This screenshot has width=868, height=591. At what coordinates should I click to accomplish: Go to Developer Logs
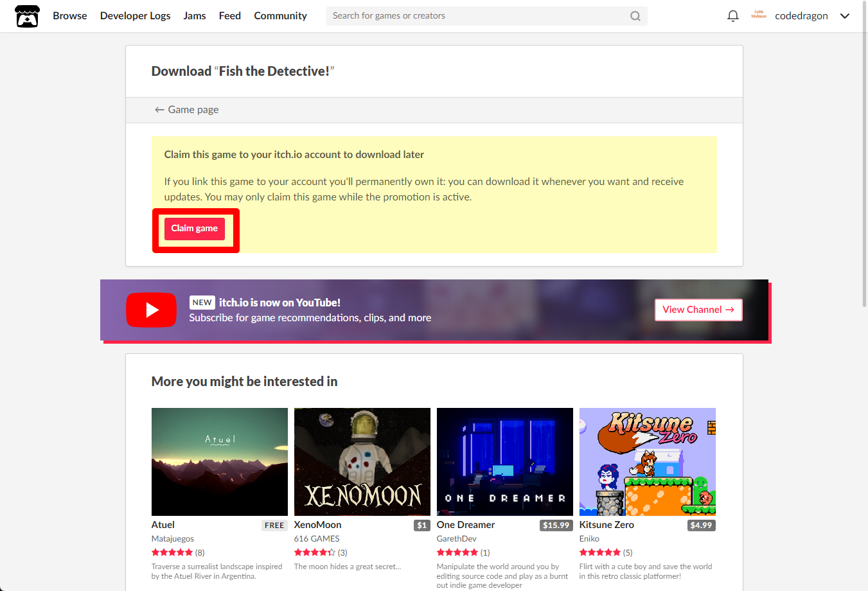tap(136, 16)
